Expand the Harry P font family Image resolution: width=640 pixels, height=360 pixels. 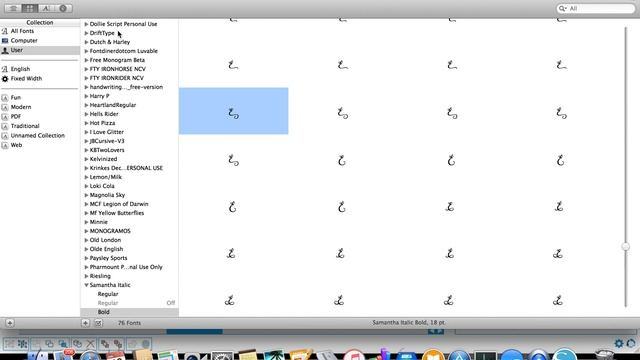(x=87, y=96)
